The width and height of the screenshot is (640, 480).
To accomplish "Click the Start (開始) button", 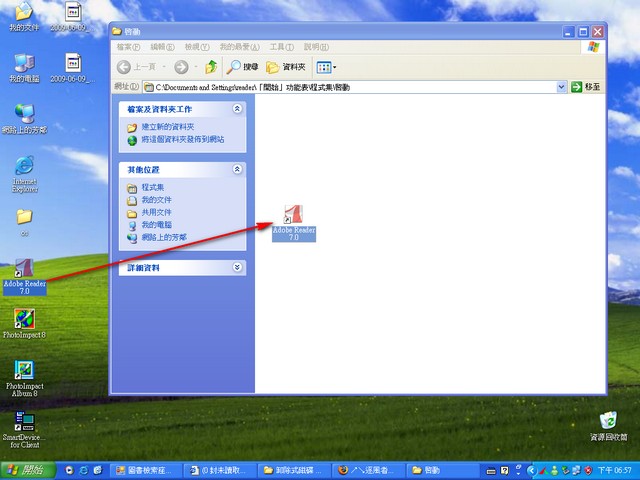I will (28, 470).
